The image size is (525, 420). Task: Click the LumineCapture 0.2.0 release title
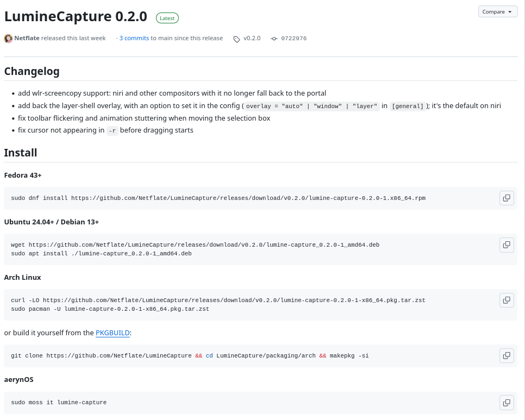pos(76,16)
